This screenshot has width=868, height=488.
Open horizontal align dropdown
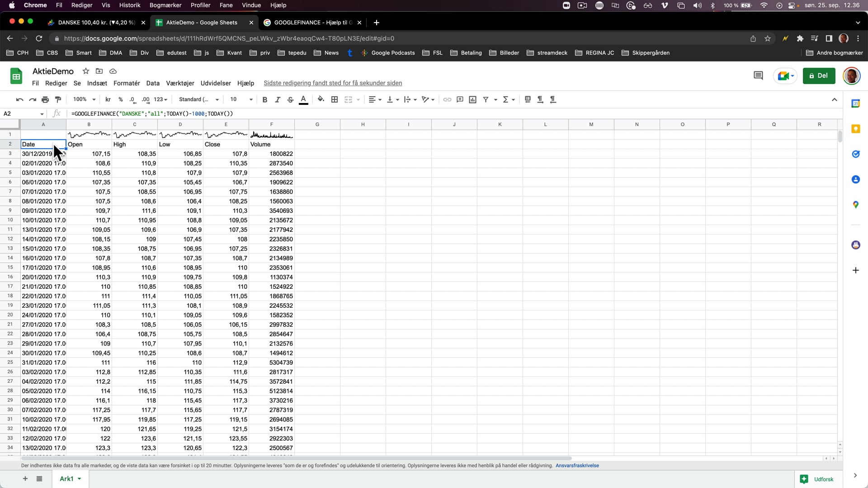click(x=375, y=99)
